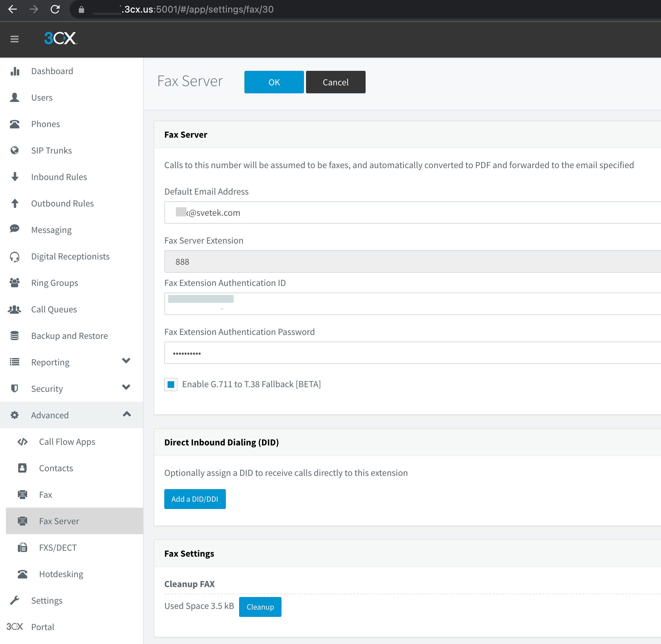Click the Call Flow Apps code icon
Viewport: 661px width, 644px height.
click(x=23, y=442)
